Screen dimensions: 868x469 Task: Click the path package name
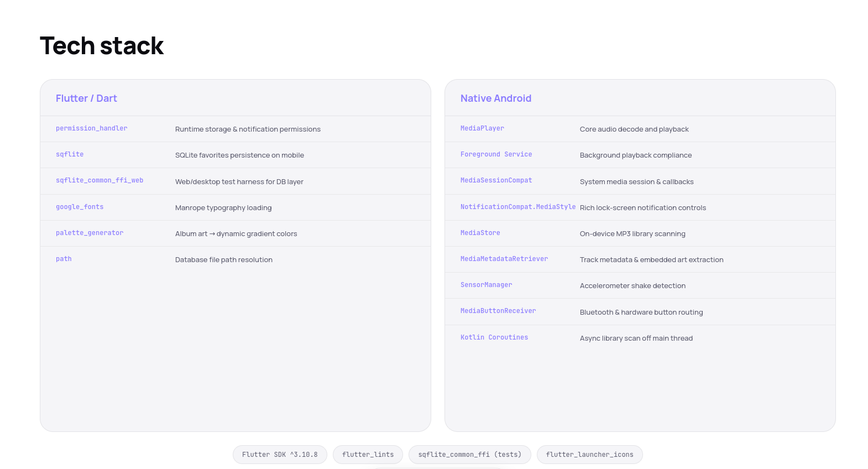tap(64, 259)
